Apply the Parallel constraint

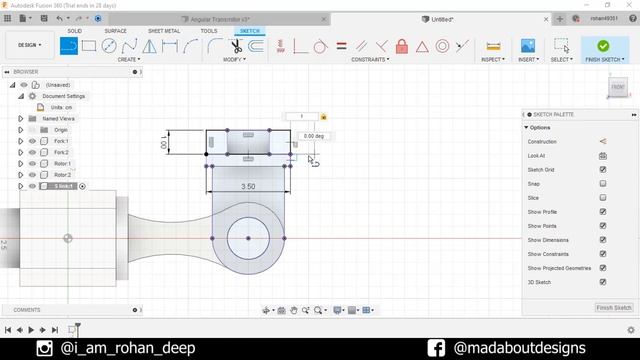pyautogui.click(x=361, y=46)
